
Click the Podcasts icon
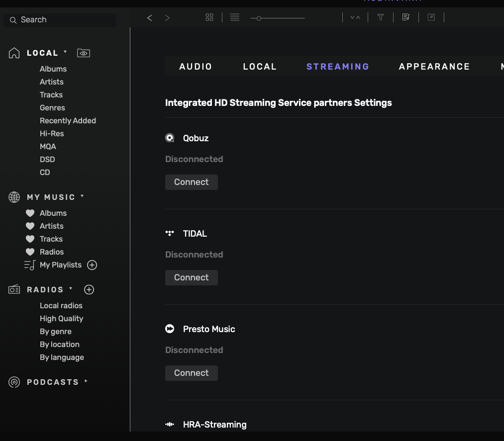click(14, 382)
